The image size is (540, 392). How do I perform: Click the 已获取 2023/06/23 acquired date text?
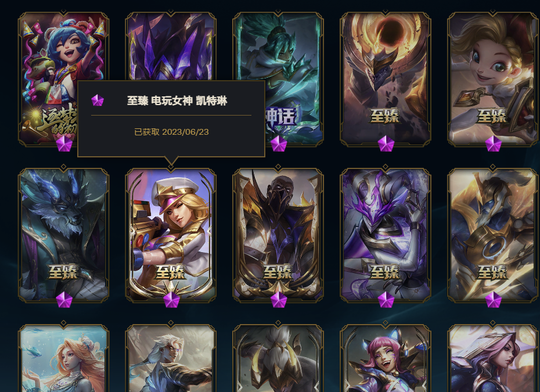(x=171, y=132)
